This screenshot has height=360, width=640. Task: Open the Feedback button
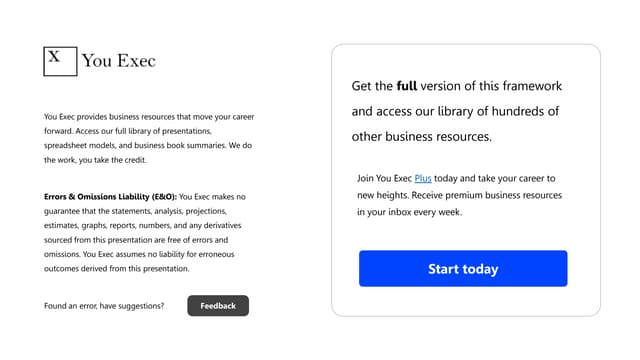pyautogui.click(x=218, y=306)
